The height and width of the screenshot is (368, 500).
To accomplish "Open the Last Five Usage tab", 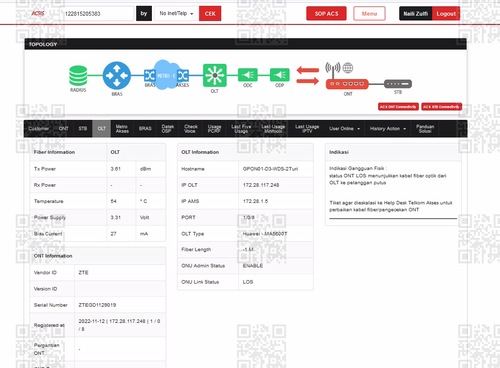I will (241, 129).
